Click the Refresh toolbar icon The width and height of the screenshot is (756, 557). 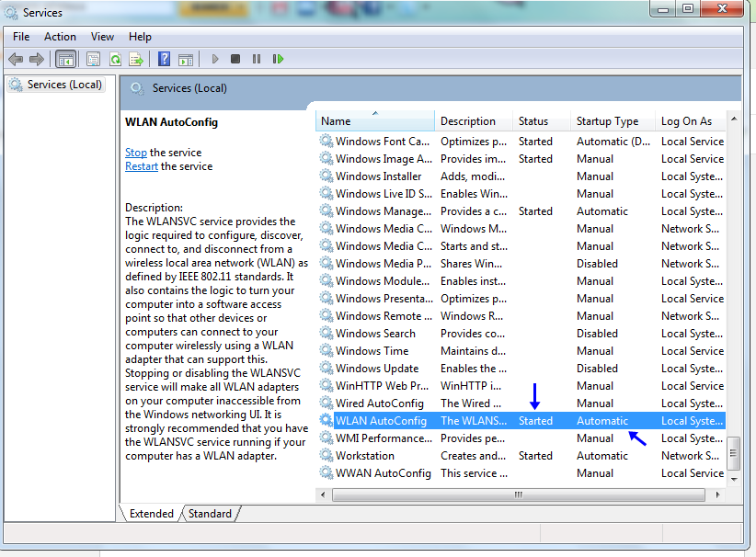(x=115, y=59)
